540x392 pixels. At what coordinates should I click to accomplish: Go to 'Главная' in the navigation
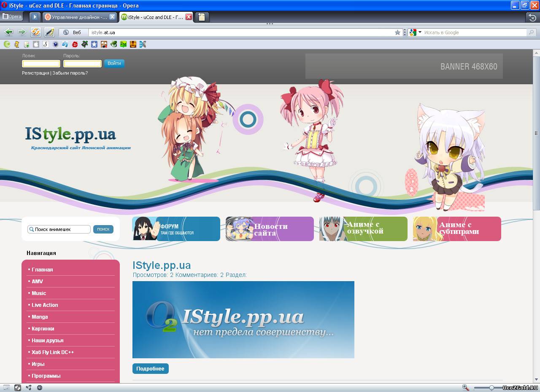point(42,270)
